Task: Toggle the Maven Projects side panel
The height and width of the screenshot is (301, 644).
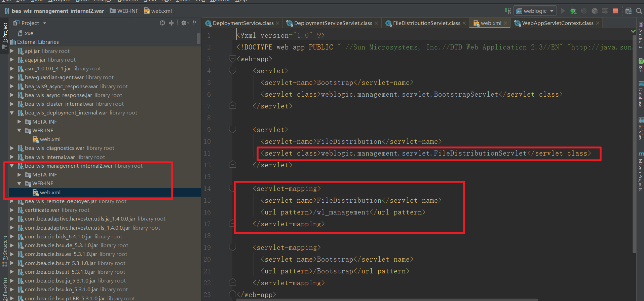Action: (641, 172)
